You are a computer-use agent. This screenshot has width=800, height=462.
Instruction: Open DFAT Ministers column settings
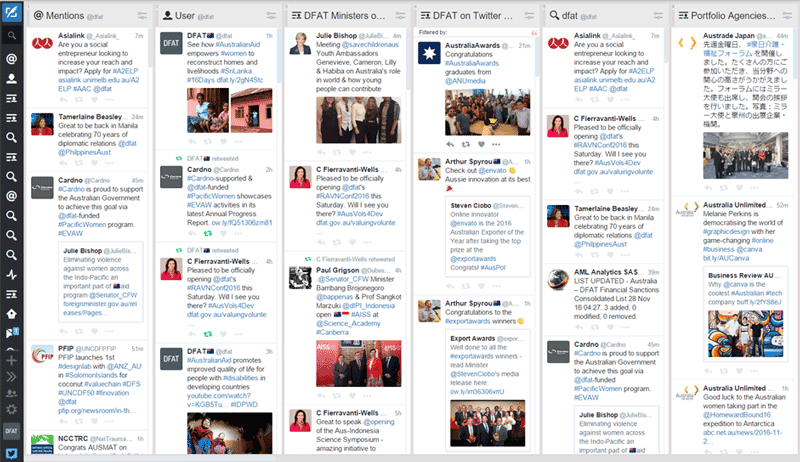pos(401,16)
